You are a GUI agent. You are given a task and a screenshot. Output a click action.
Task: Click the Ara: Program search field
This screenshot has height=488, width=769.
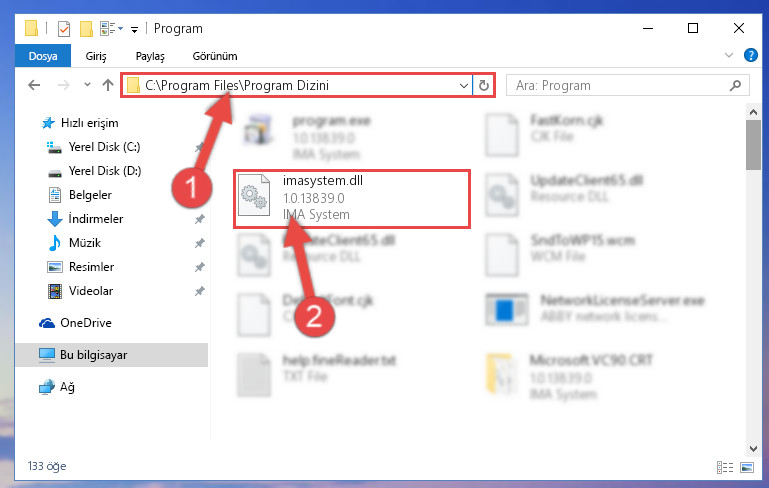pos(620,86)
